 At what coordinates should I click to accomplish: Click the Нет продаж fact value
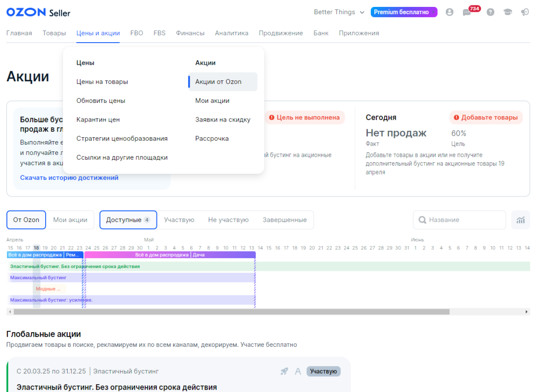(396, 133)
